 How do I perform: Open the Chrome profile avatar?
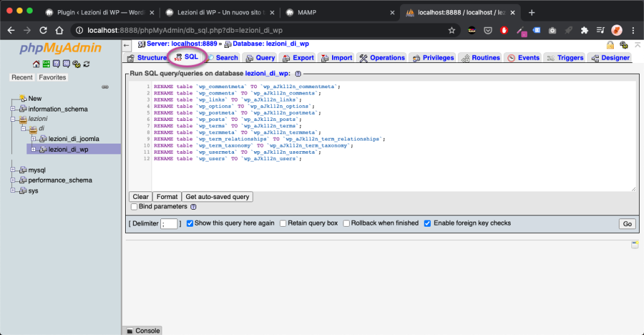click(x=616, y=30)
